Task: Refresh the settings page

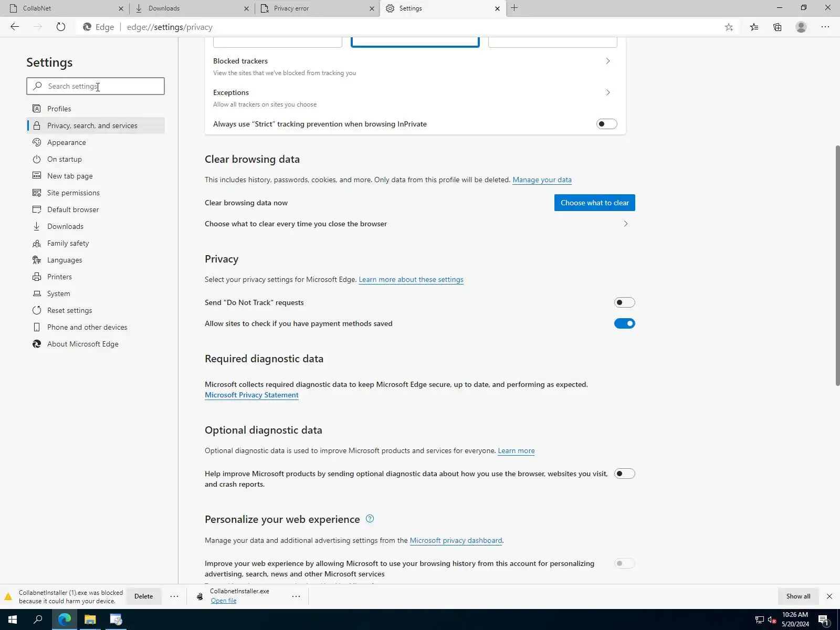Action: pos(61,27)
